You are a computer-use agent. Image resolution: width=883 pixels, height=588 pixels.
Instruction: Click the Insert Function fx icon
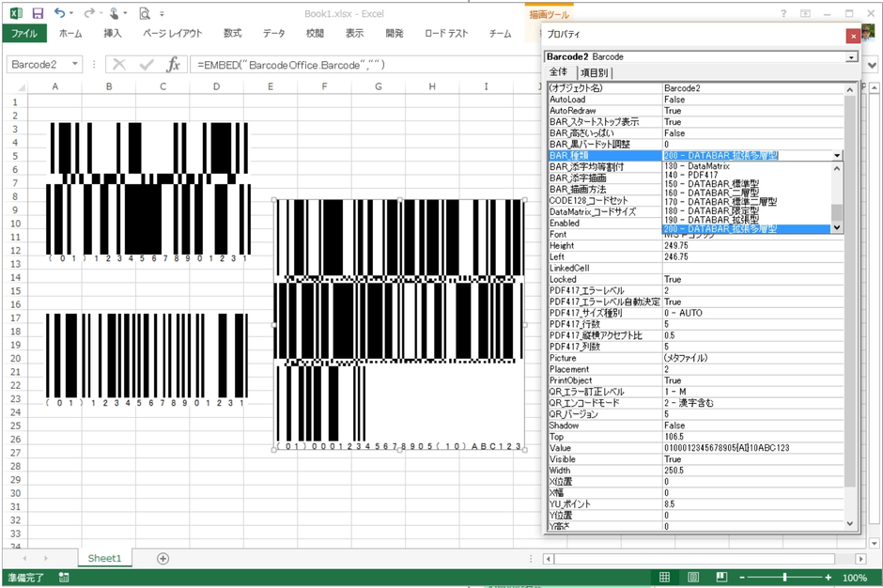173,65
